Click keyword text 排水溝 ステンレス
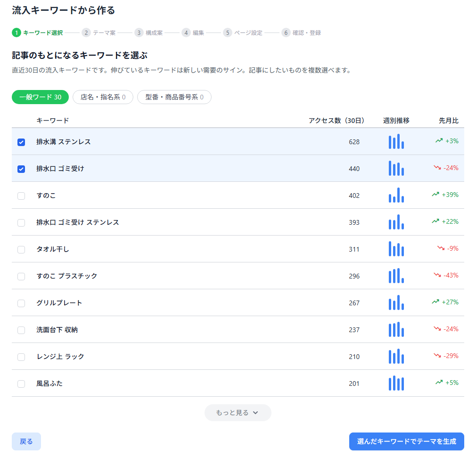476x457 pixels. pos(64,142)
